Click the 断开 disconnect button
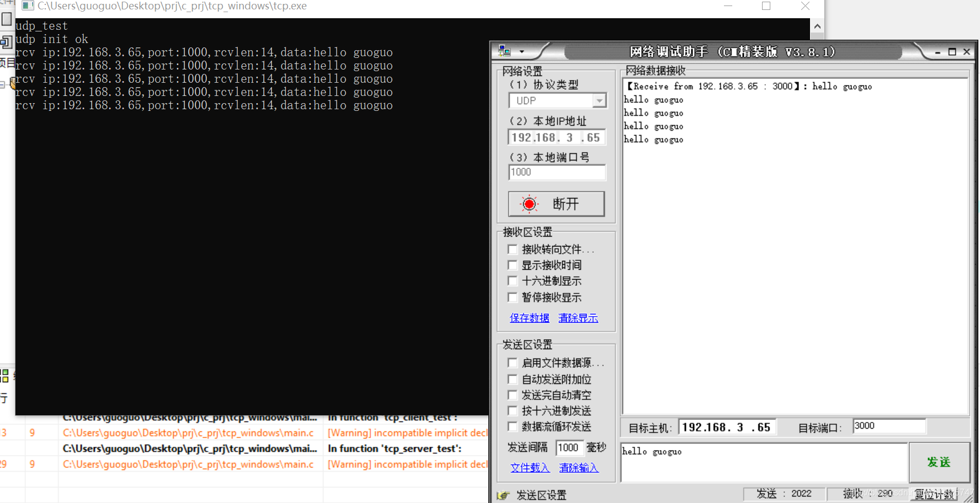The height and width of the screenshot is (503, 980). click(556, 204)
